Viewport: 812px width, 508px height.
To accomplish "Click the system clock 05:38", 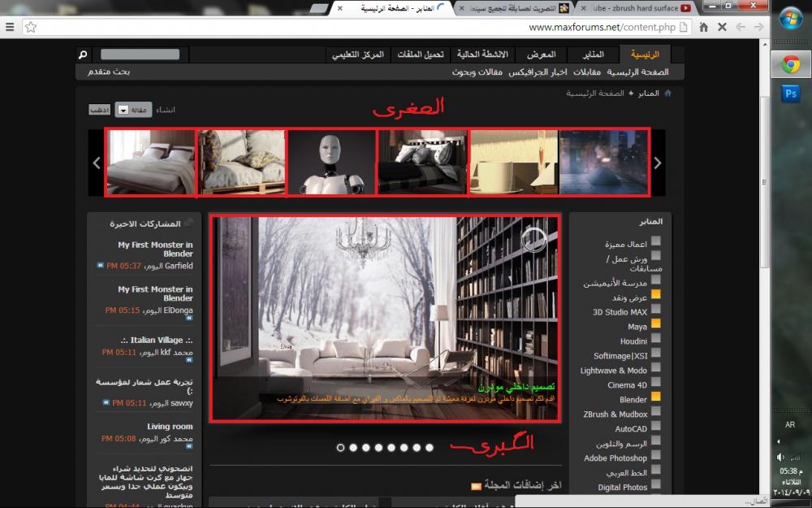I will 791,471.
